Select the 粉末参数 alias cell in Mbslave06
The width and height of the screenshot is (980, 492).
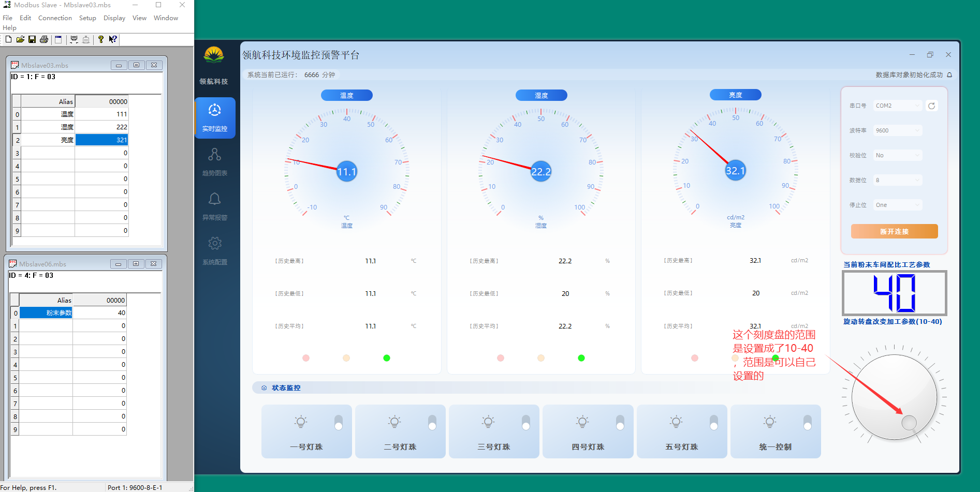point(46,312)
